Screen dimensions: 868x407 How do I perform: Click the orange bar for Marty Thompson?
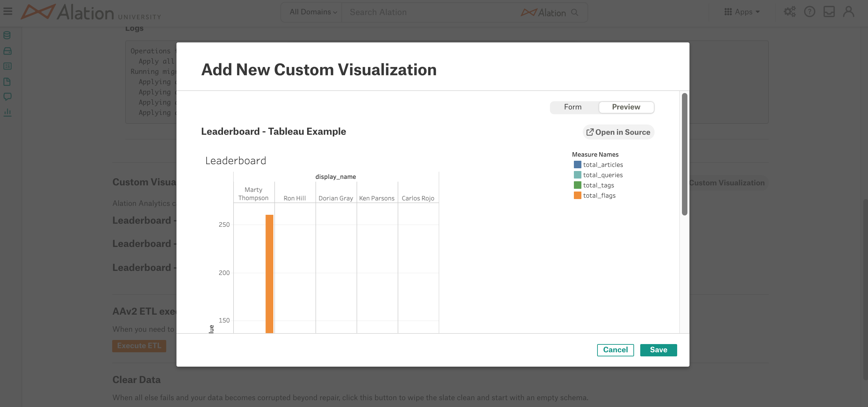[269, 274]
